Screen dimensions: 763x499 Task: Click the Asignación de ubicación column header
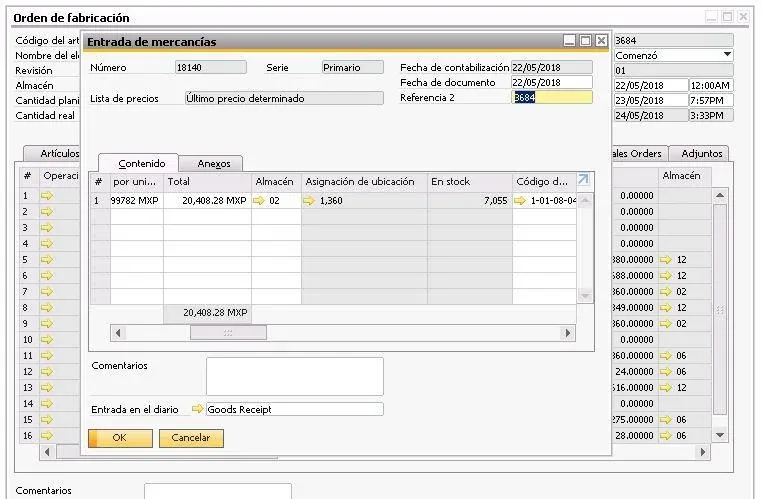coord(364,182)
